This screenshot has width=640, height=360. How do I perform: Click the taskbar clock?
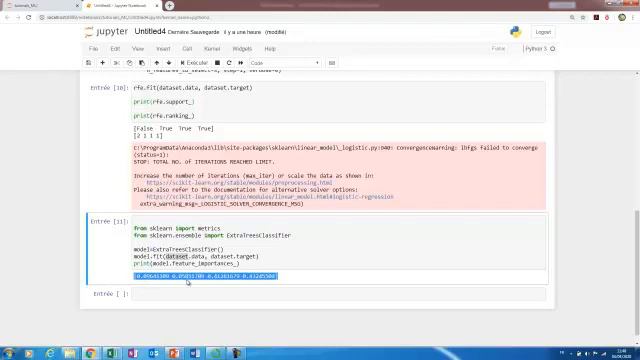(x=622, y=353)
